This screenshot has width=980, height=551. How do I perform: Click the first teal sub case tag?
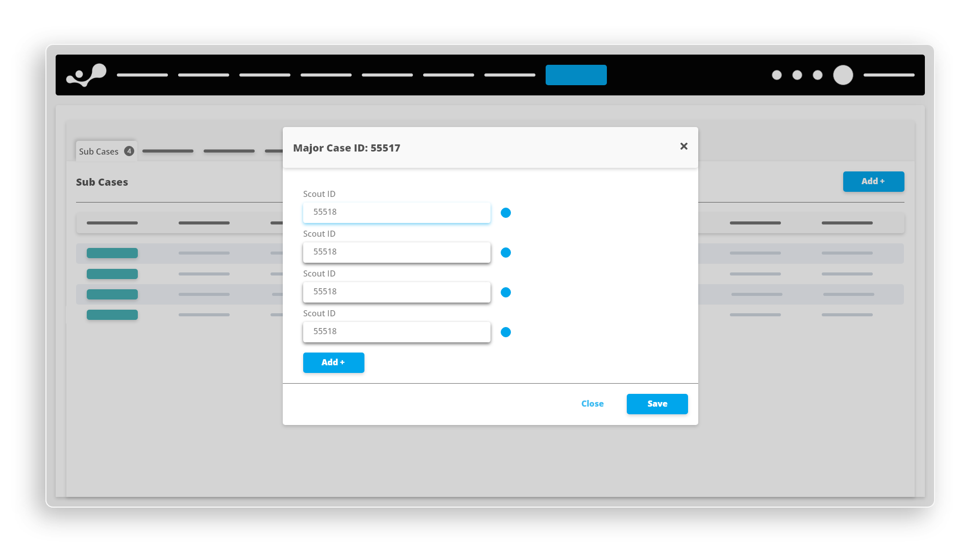[112, 253]
